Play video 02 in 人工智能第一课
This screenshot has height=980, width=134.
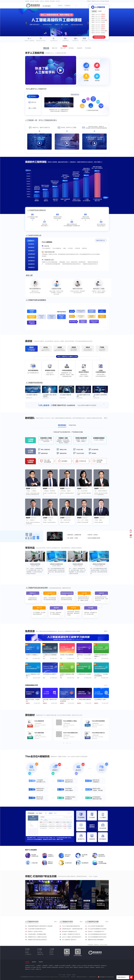[x=67, y=143]
